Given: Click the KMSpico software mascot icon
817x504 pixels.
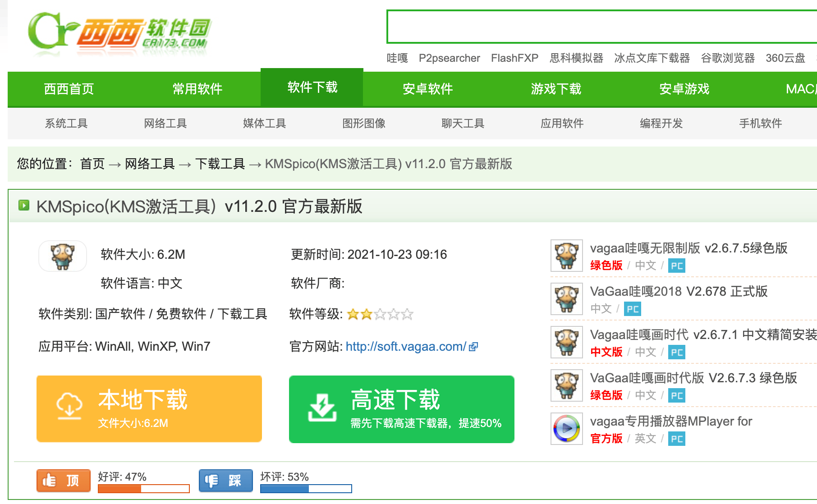Looking at the screenshot, I should click(63, 256).
